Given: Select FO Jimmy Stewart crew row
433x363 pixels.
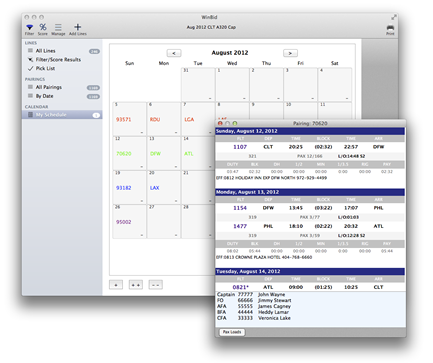Looking at the screenshot, I should point(254,300).
